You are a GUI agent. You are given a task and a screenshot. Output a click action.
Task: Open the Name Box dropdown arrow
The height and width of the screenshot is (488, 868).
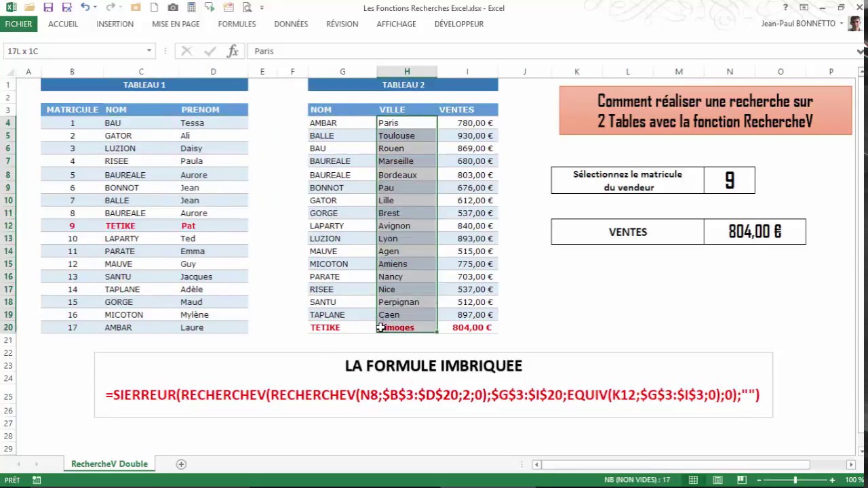pos(149,51)
